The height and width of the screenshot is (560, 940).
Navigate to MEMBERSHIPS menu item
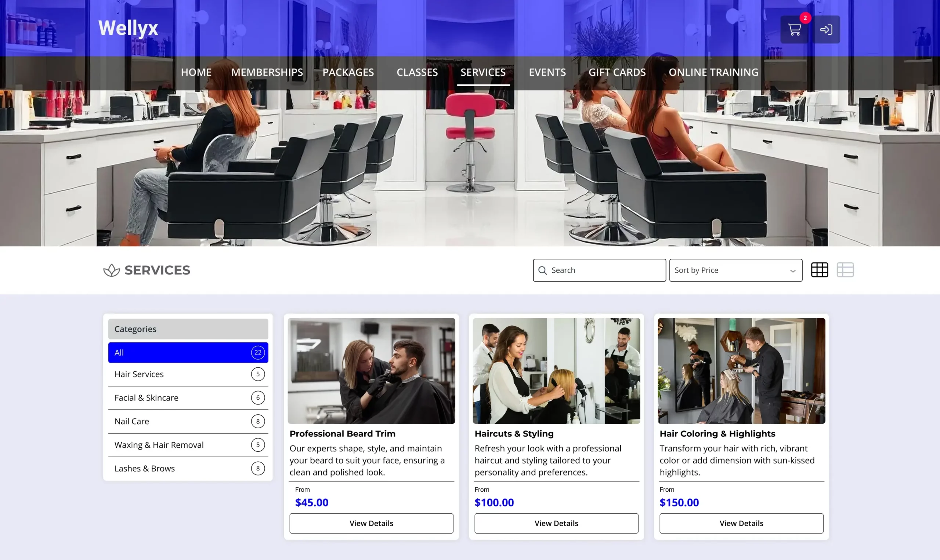(x=267, y=72)
